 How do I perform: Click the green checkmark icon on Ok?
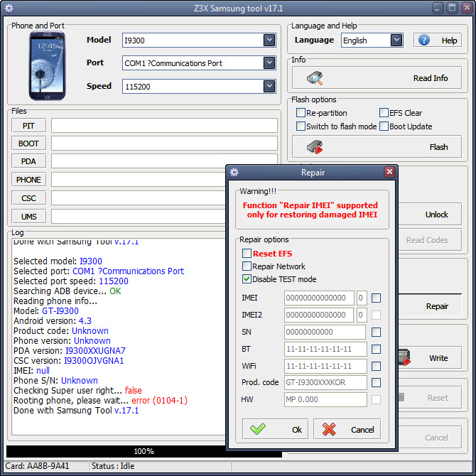pos(257,429)
